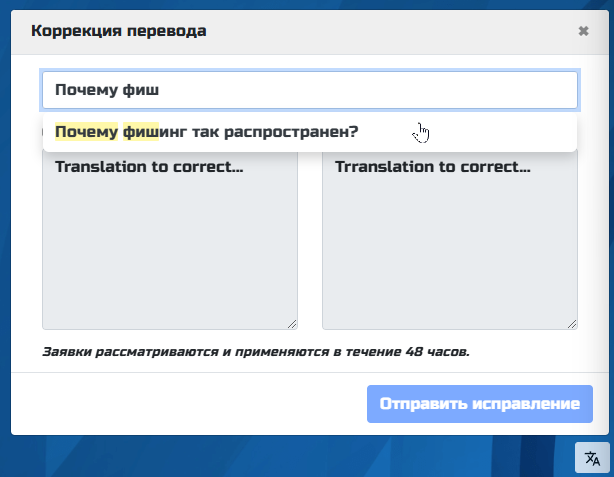Click the "Коррекция перевода" dialog title
614x477 pixels.
click(x=119, y=31)
